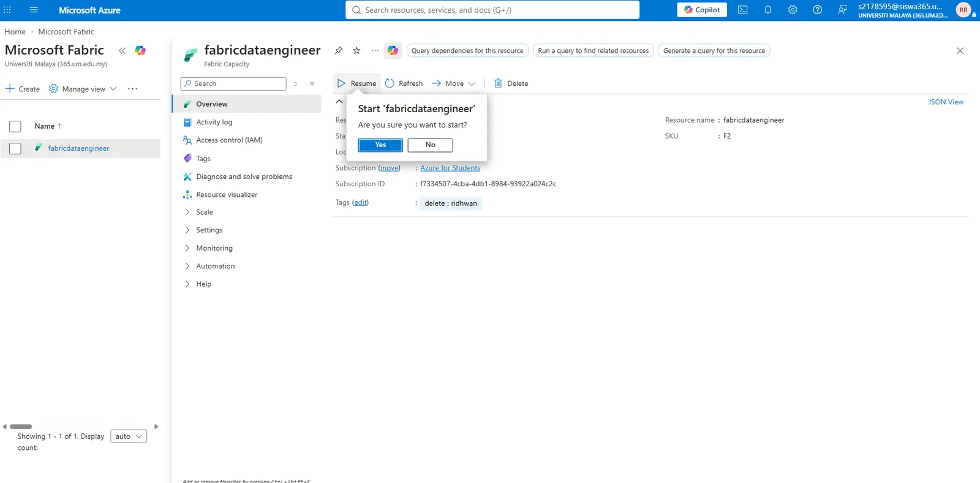Click Copilot icon beside Microsoft Fabric title

[140, 50]
